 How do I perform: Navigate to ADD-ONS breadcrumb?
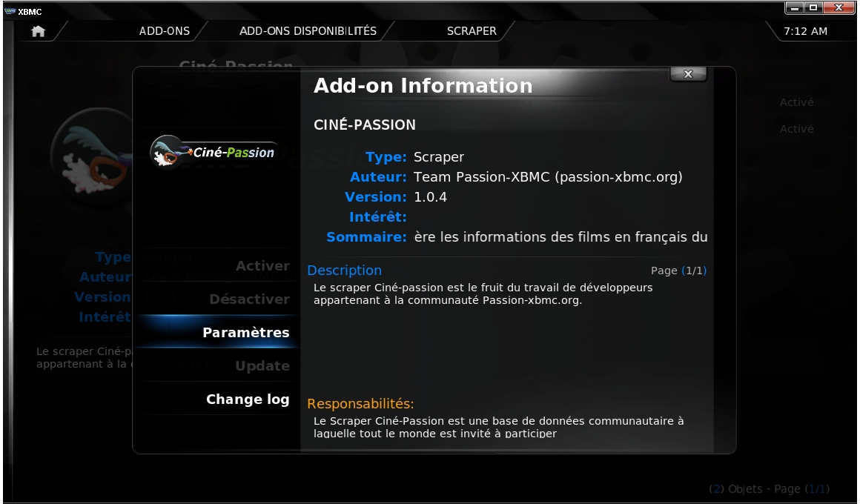point(165,31)
